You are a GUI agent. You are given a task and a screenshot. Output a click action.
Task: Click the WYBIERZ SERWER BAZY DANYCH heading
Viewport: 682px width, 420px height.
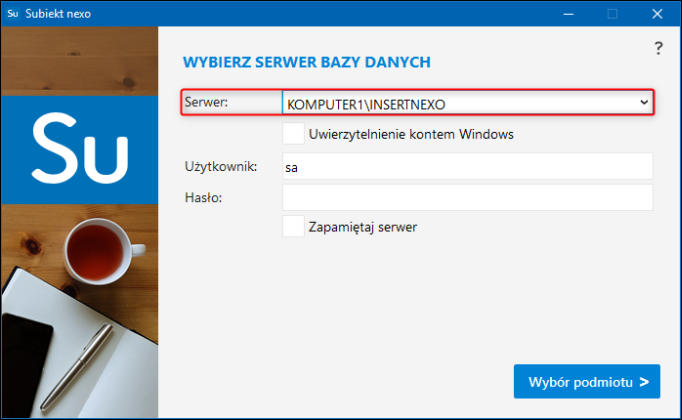coord(307,62)
